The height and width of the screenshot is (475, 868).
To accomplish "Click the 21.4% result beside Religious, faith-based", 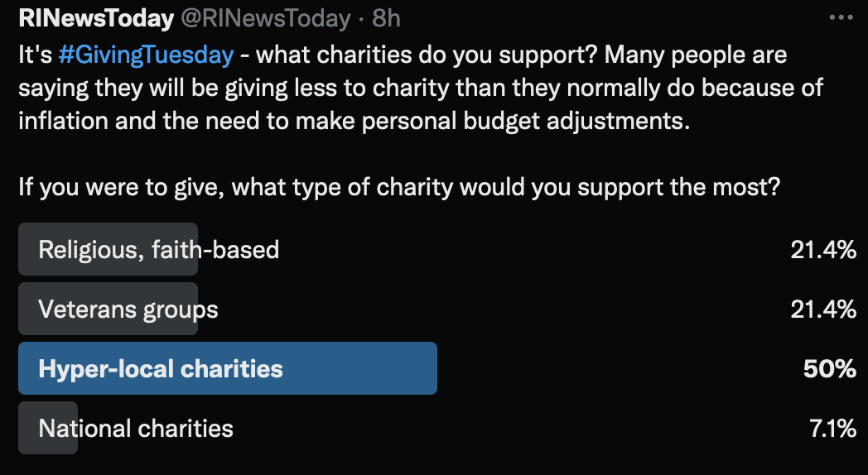I will pos(822,249).
